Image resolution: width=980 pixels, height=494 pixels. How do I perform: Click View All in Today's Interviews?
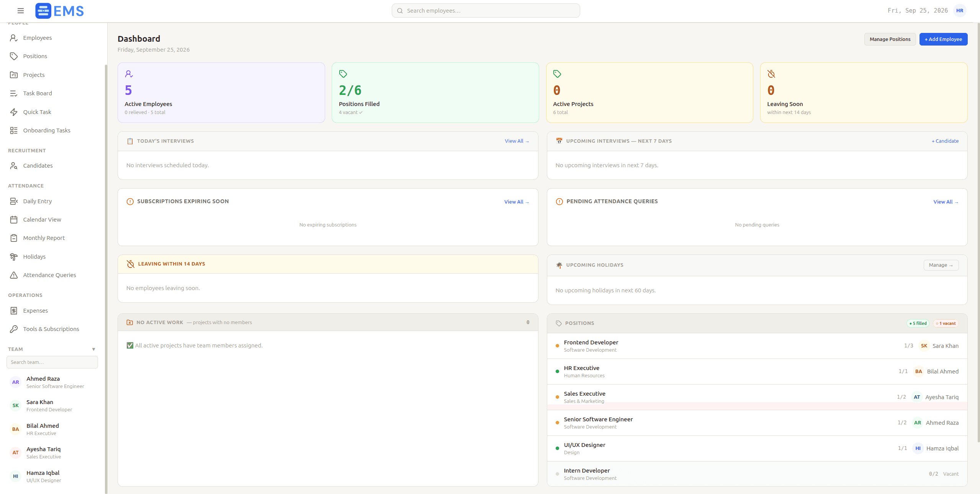517,141
